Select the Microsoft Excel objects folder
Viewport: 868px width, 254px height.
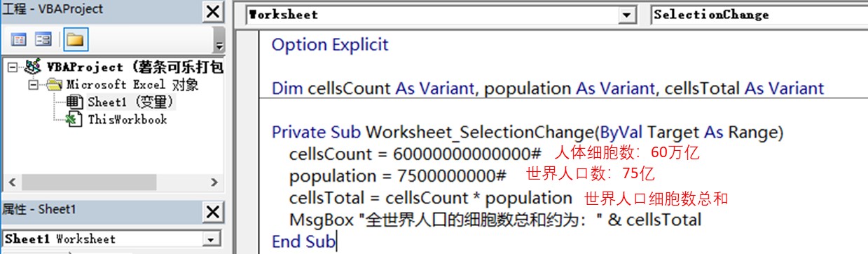(x=132, y=85)
